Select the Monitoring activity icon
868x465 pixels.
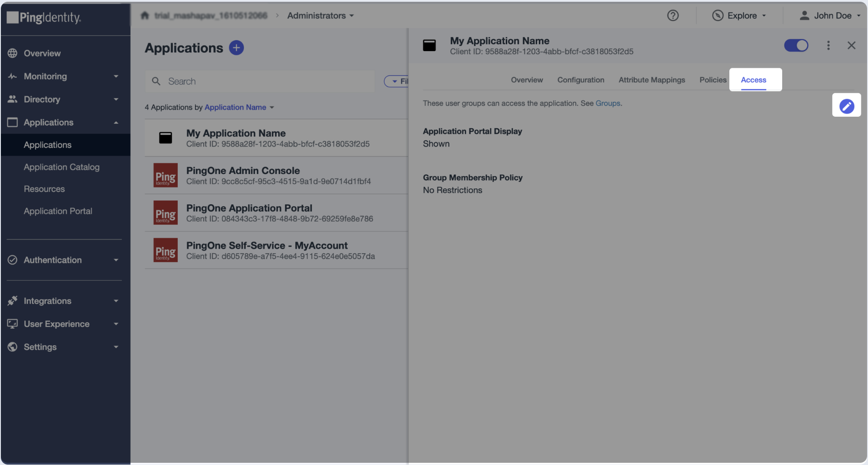[x=12, y=76]
